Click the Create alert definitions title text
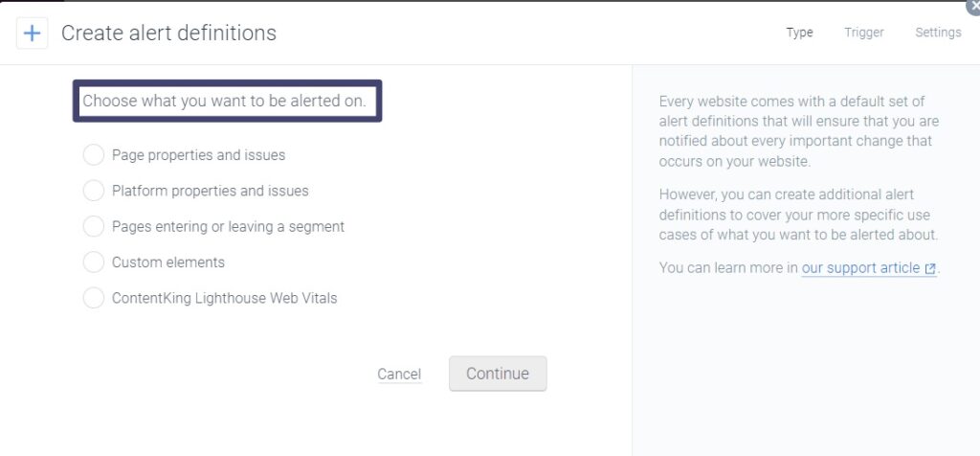980x456 pixels. (x=168, y=33)
